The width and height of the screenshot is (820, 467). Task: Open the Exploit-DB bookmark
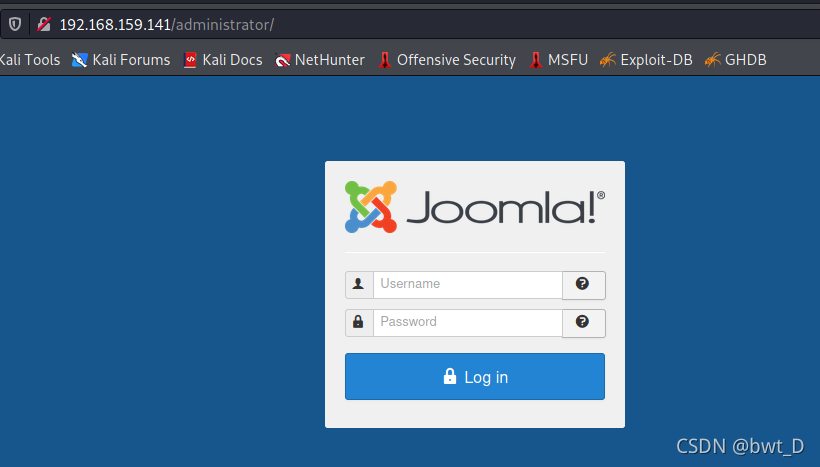click(646, 60)
